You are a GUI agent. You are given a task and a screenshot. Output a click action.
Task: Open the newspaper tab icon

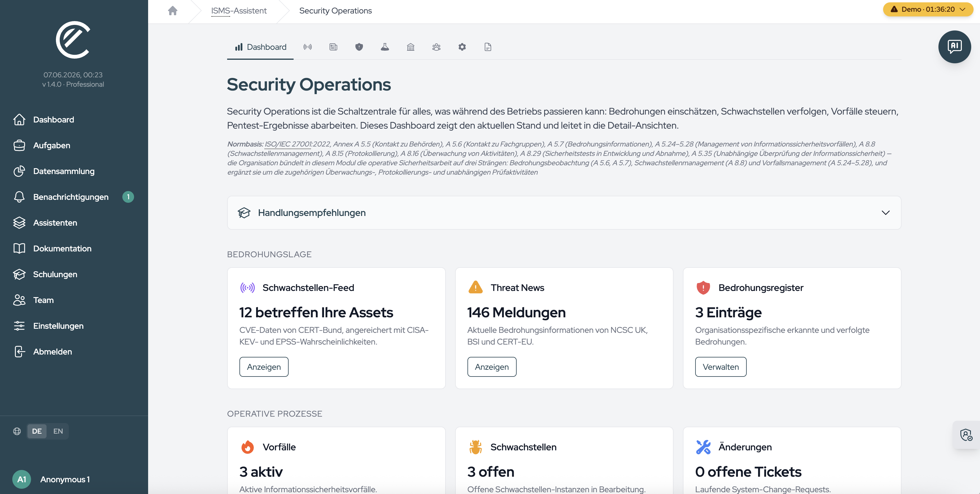(333, 47)
